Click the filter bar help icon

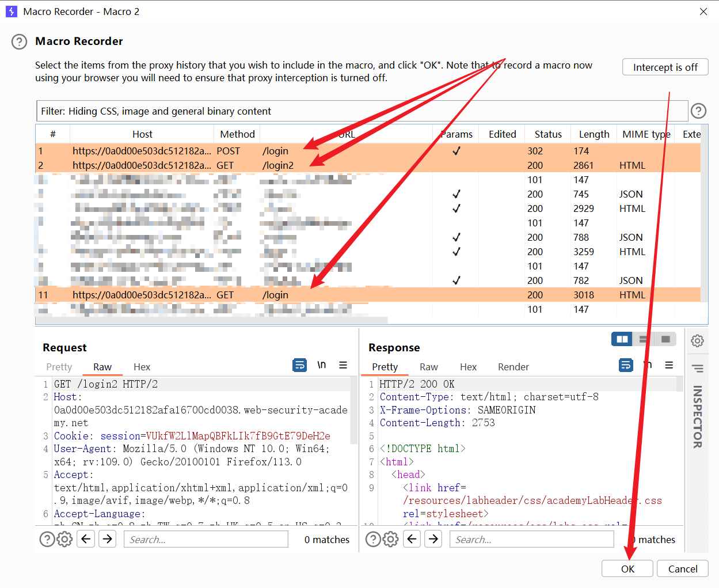point(698,111)
